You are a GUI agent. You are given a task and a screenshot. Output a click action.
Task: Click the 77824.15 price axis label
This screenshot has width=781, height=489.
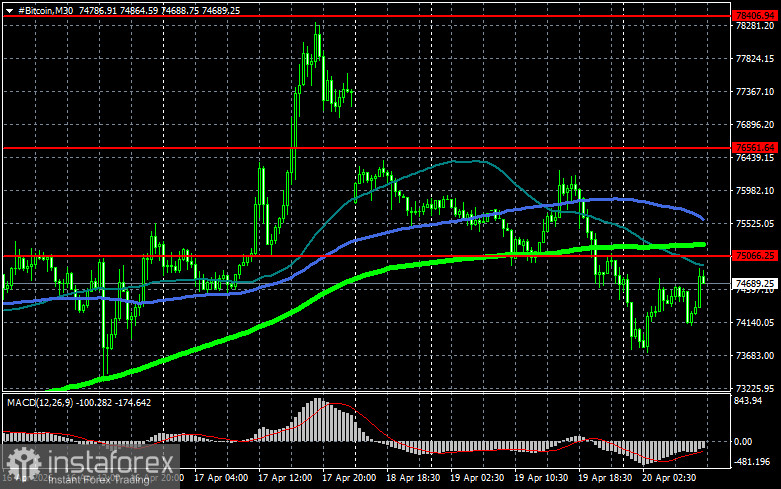point(755,59)
